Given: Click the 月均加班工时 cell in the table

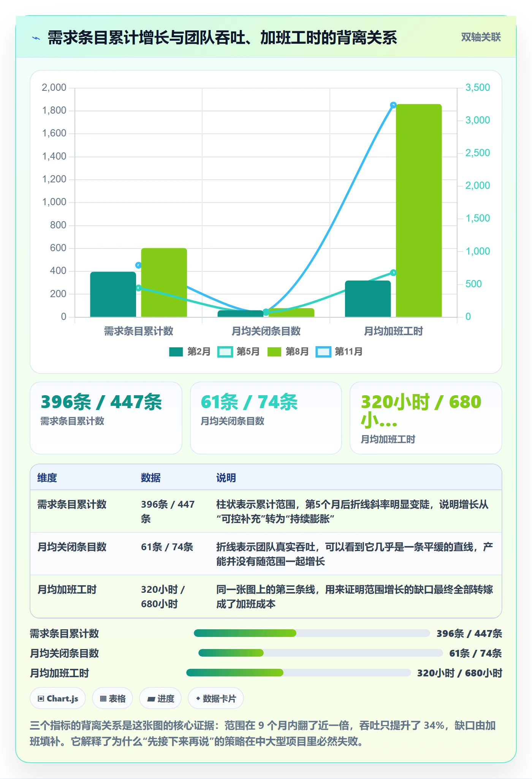Looking at the screenshot, I should click(x=67, y=589).
